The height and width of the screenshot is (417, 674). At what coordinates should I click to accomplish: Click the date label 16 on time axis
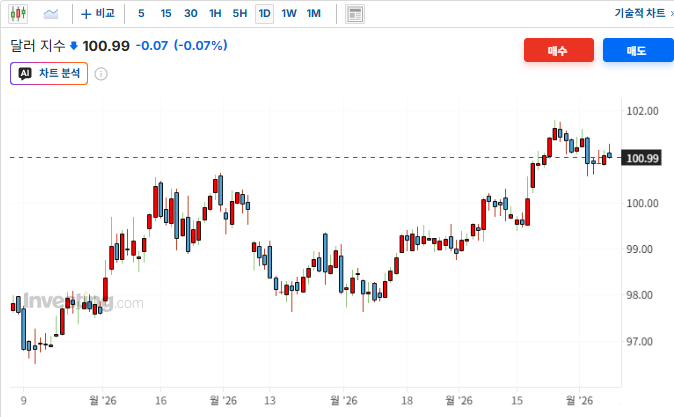(161, 401)
